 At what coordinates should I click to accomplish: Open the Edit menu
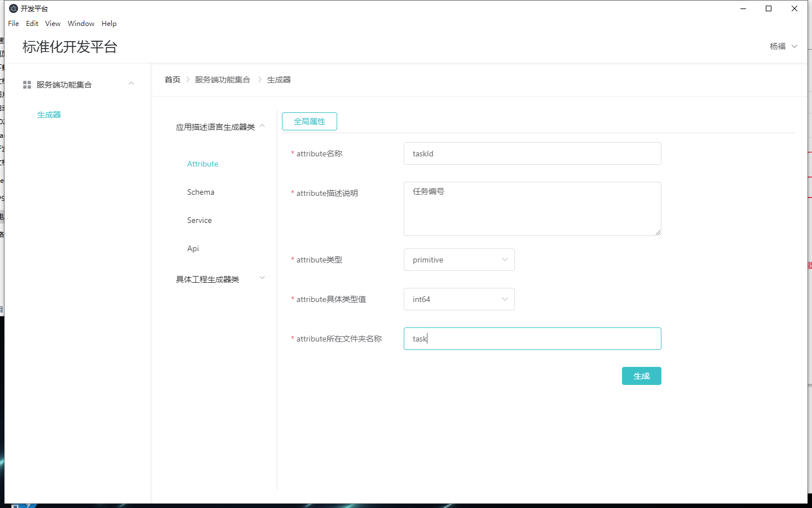click(32, 24)
